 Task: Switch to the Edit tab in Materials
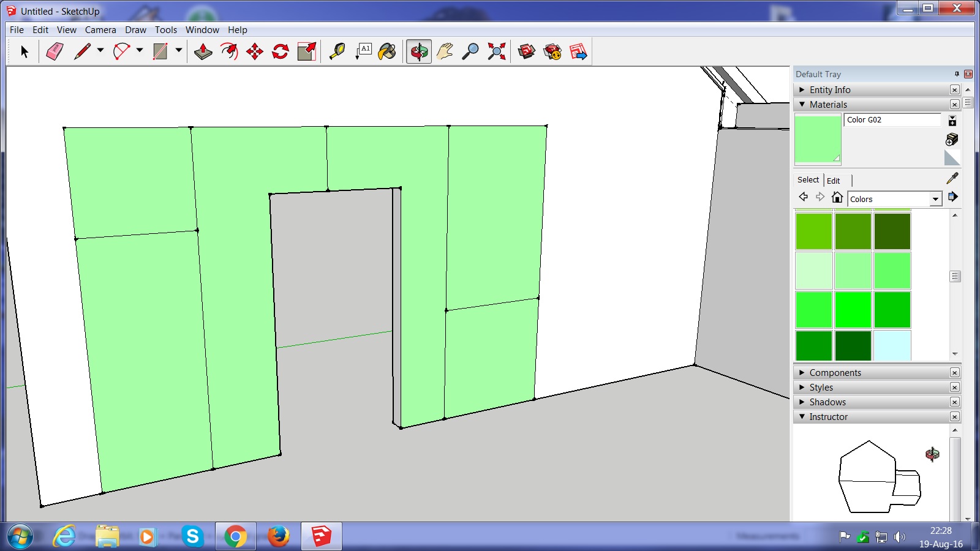[x=834, y=181]
